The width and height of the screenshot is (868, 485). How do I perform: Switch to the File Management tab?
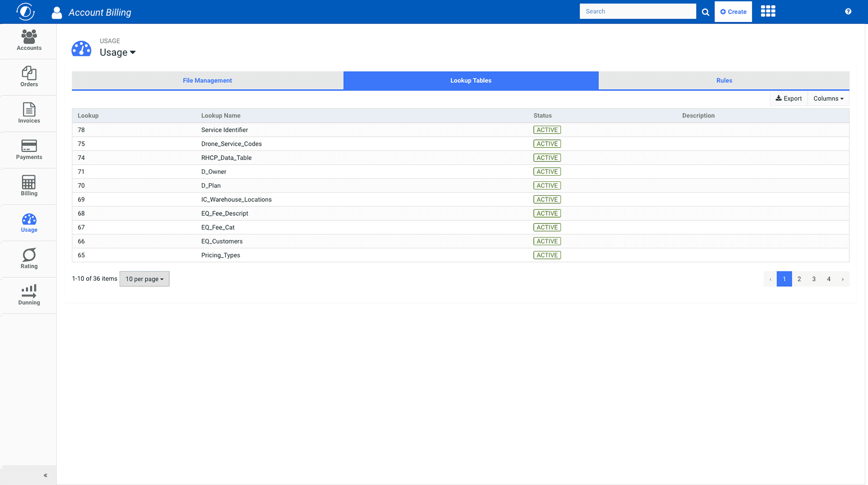tap(207, 81)
